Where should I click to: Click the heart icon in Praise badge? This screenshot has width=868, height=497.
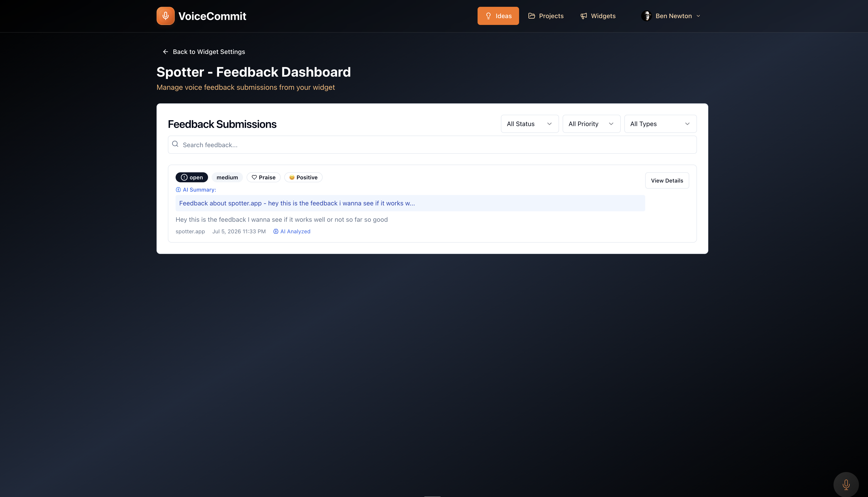point(254,177)
